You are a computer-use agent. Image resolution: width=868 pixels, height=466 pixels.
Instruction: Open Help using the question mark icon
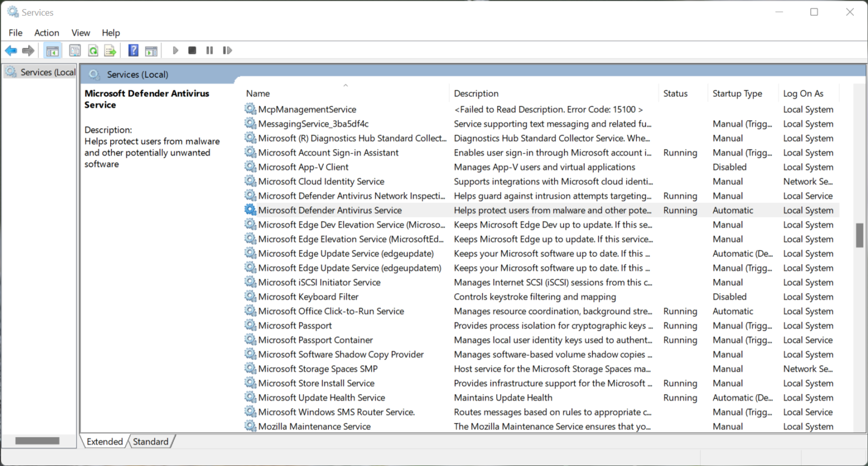point(133,50)
